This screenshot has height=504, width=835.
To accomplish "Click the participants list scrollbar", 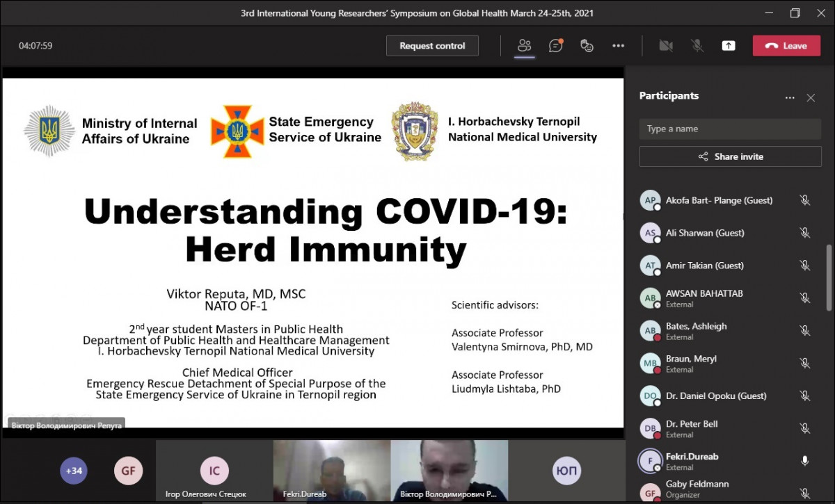I will [x=828, y=278].
